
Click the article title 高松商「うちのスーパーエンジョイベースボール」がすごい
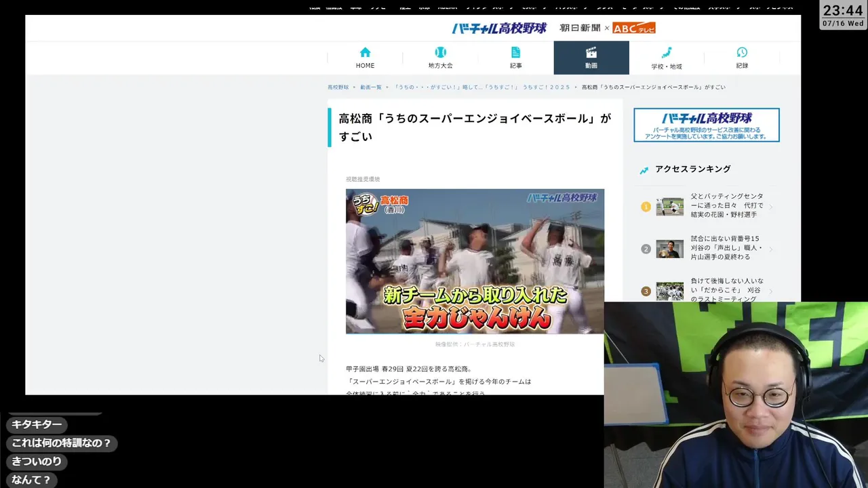475,127
